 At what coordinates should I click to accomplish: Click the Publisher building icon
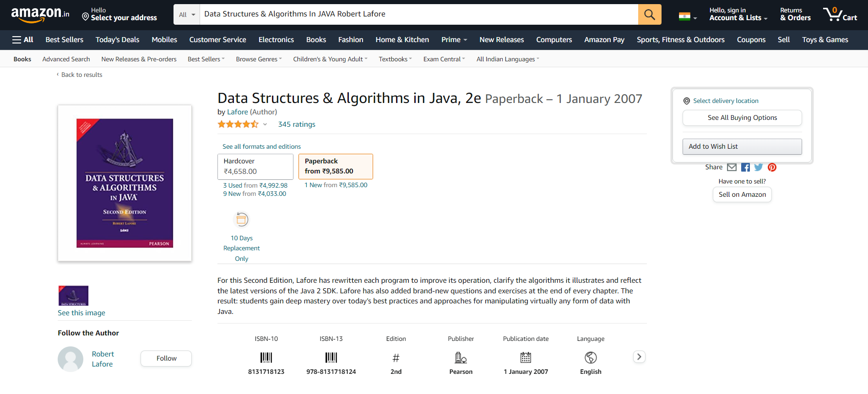(x=461, y=357)
